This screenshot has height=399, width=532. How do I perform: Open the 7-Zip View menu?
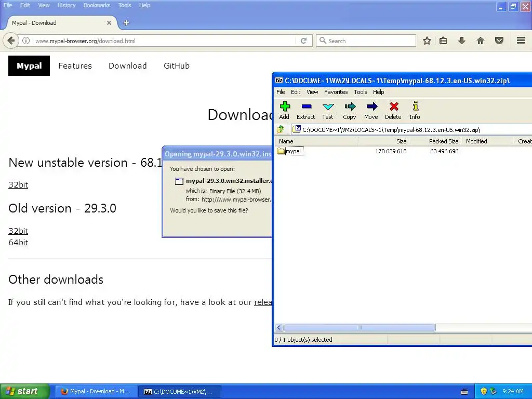tap(312, 92)
